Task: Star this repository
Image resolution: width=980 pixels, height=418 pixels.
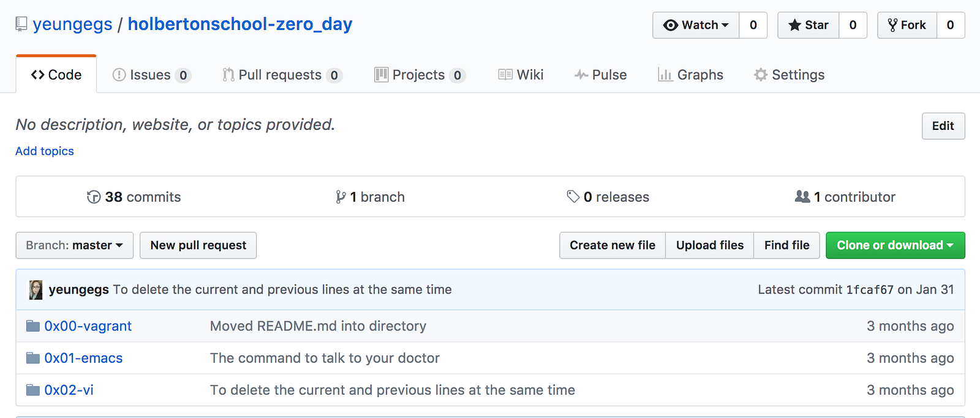Action: [x=809, y=25]
